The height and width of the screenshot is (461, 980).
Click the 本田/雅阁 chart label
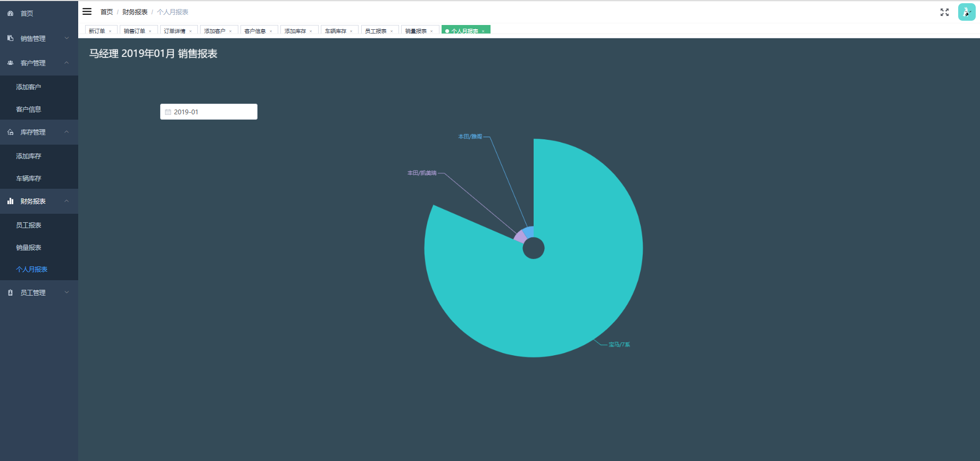(x=470, y=137)
